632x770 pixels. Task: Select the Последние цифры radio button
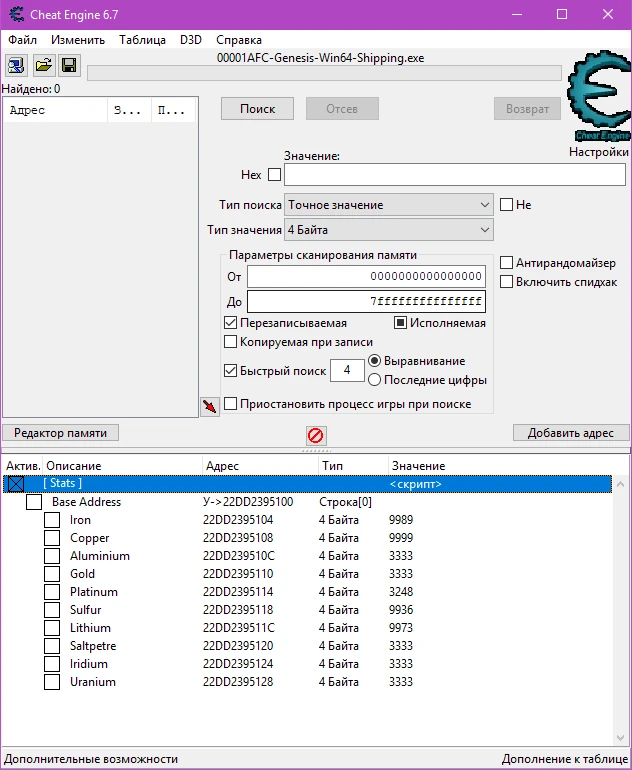coord(374,380)
